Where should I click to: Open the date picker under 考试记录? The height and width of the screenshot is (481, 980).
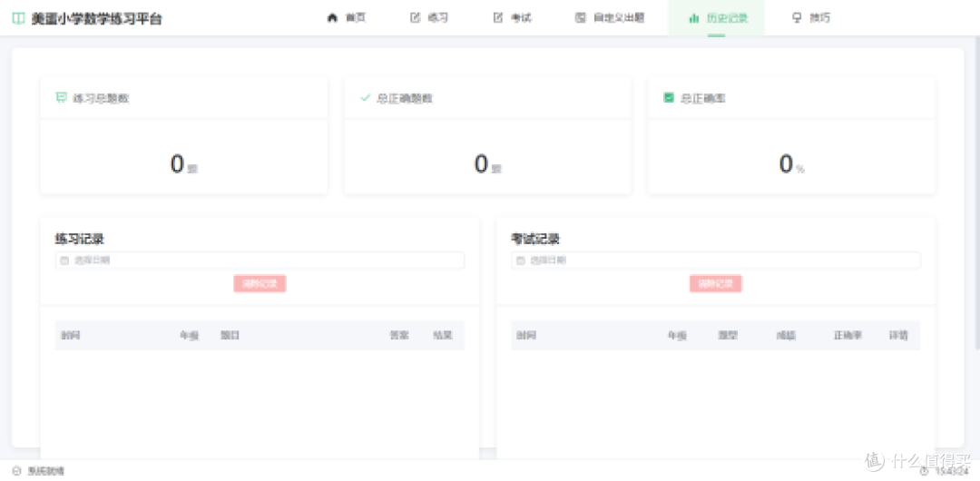(x=716, y=260)
